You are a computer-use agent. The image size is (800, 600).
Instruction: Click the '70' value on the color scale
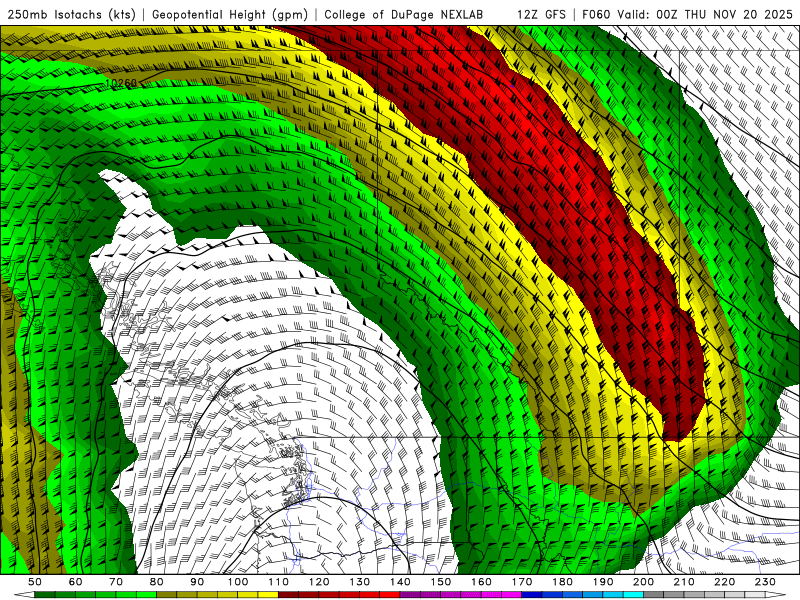(116, 582)
